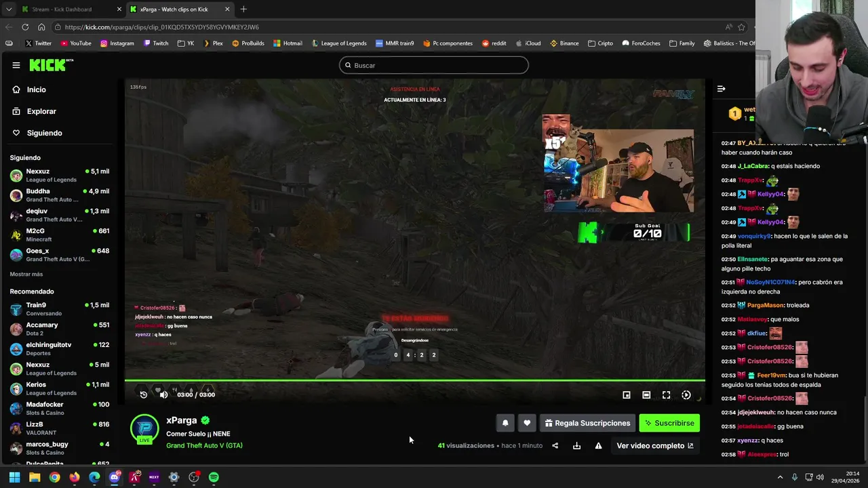Follow xParga with the heart button

point(527,423)
